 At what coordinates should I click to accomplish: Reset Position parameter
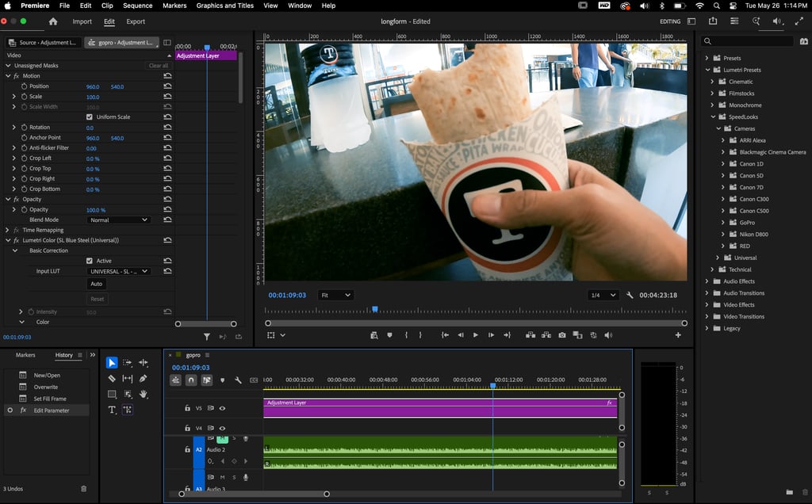pyautogui.click(x=167, y=86)
